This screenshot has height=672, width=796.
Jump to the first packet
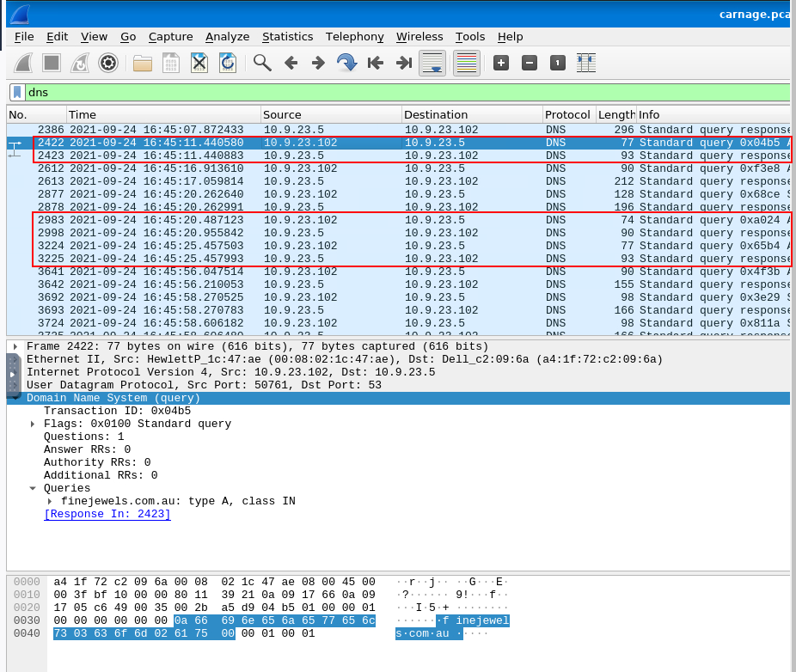(x=375, y=63)
